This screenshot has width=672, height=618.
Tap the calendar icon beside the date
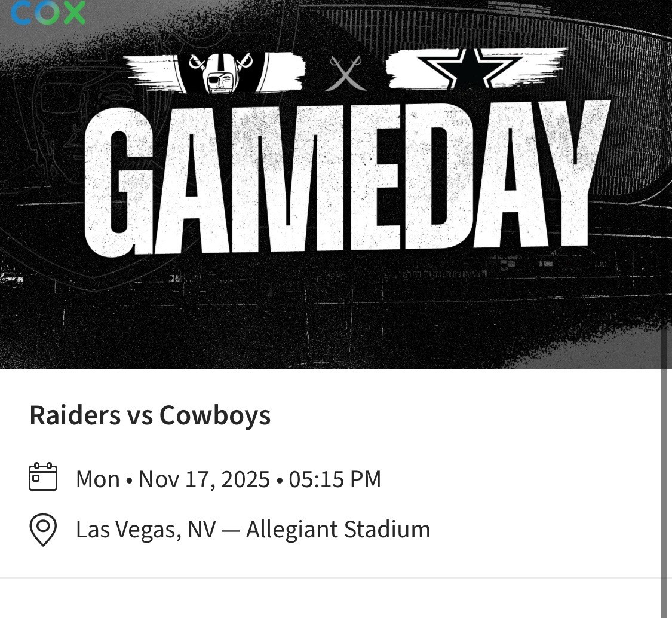pyautogui.click(x=43, y=477)
